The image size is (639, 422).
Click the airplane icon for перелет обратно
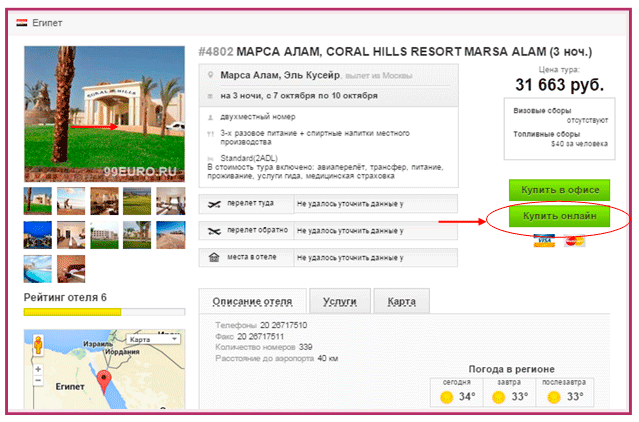(214, 231)
